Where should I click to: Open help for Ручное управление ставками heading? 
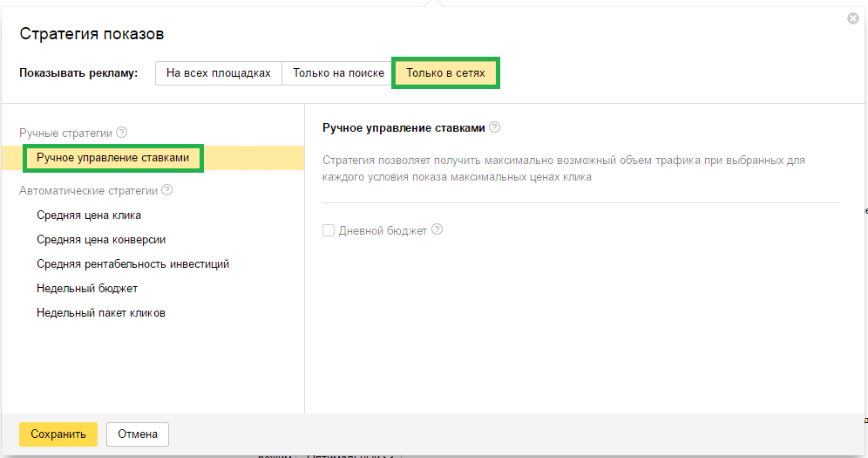coord(495,127)
